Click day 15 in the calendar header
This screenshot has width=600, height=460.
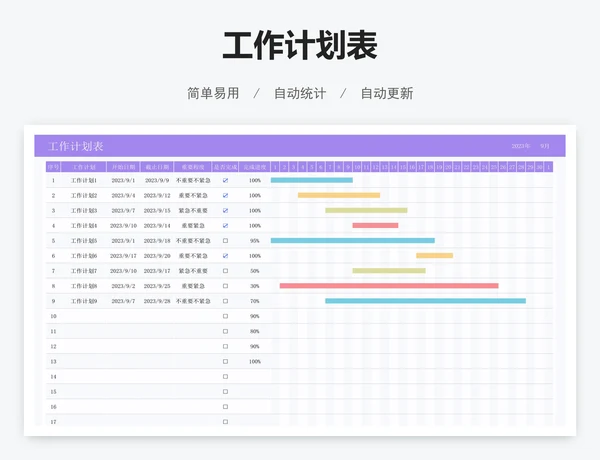[x=403, y=167]
